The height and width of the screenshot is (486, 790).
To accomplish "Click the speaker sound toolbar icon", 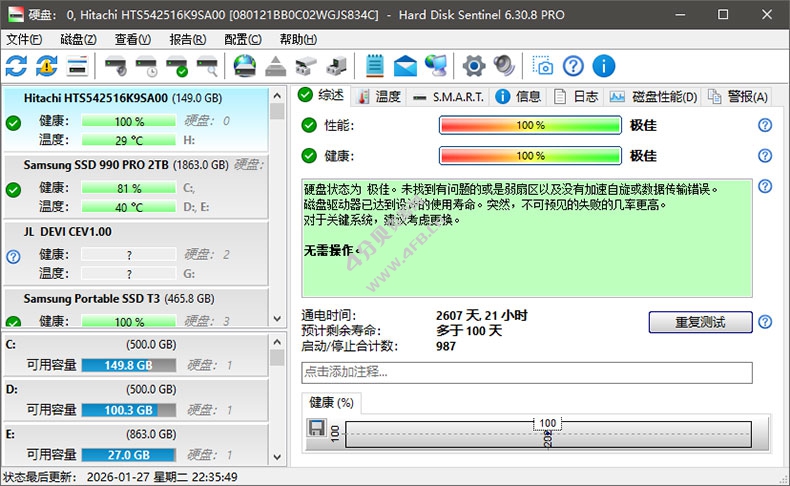I will [x=504, y=66].
